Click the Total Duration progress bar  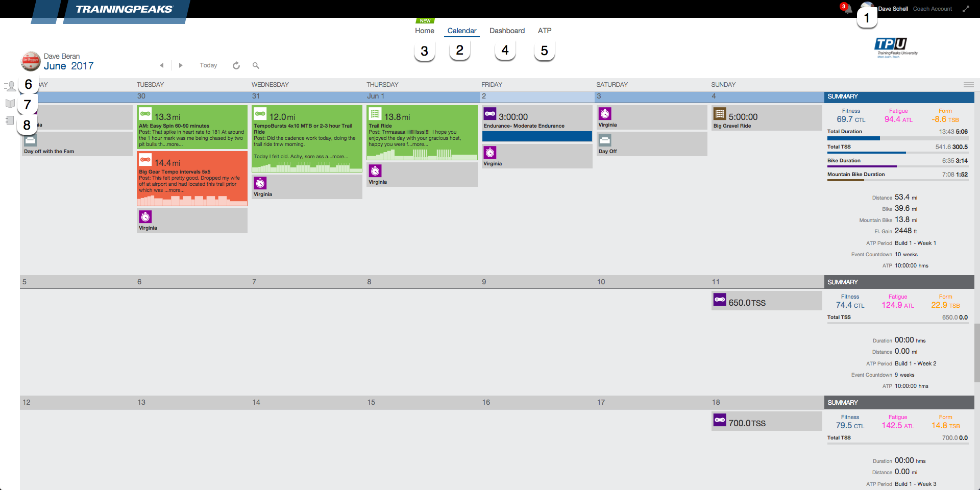click(897, 138)
